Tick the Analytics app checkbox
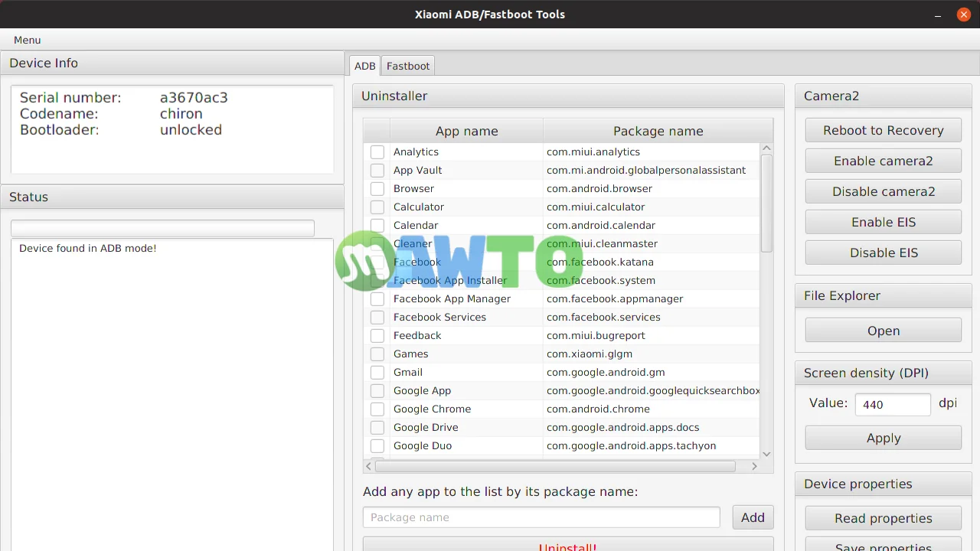980x551 pixels. click(x=377, y=152)
